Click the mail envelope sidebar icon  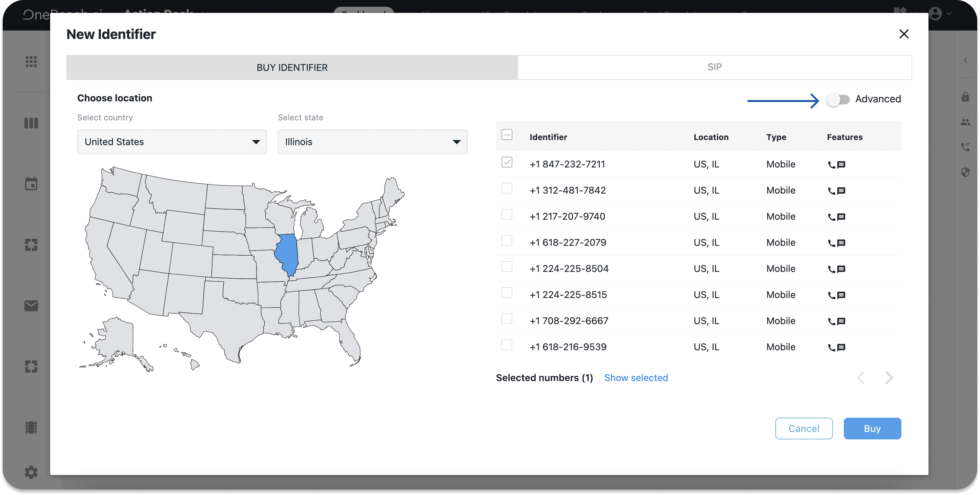[31, 306]
